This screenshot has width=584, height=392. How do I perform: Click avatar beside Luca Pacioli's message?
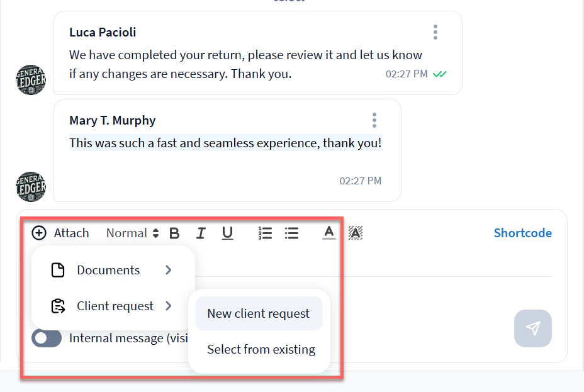30,80
